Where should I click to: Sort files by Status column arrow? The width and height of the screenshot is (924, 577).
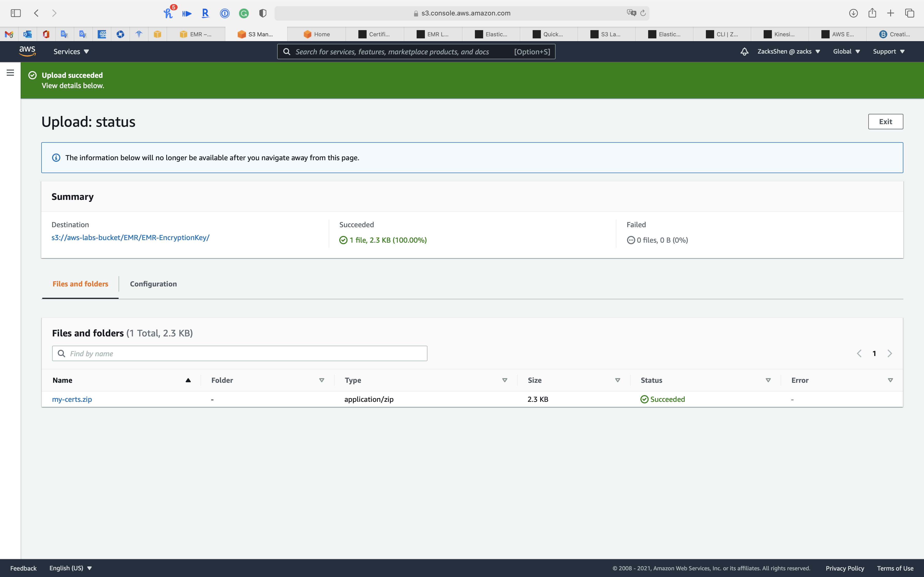(x=768, y=380)
